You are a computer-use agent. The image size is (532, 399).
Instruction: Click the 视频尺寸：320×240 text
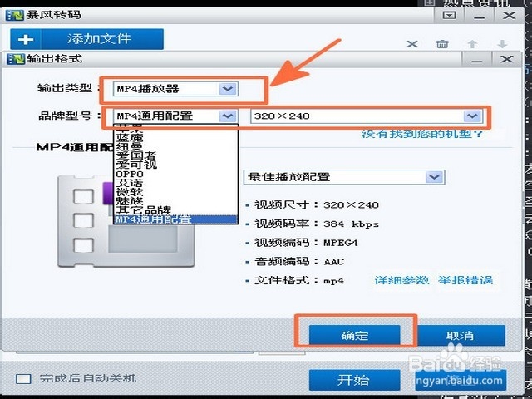tap(317, 205)
